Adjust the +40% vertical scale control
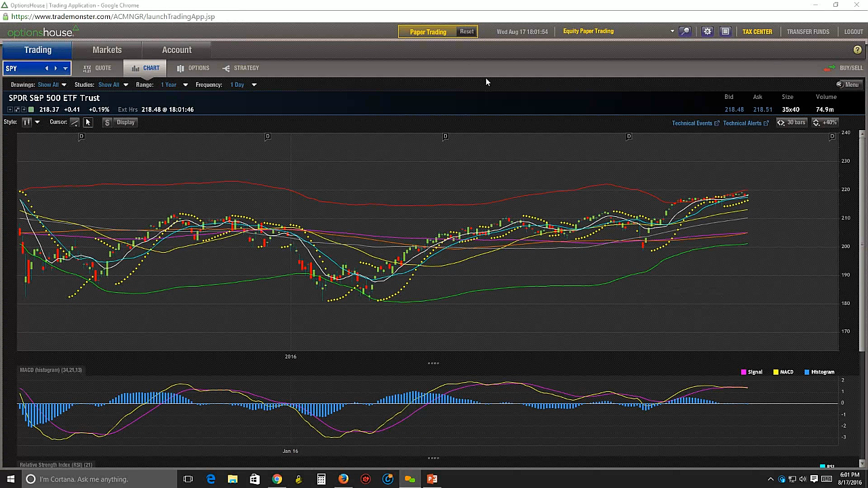Screen dimensions: 868x488 click(x=825, y=123)
